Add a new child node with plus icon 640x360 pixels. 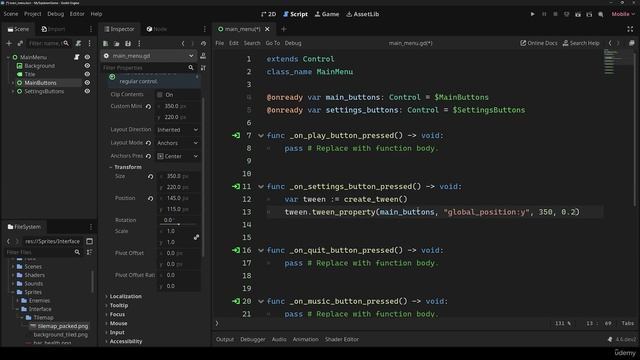tap(9, 43)
